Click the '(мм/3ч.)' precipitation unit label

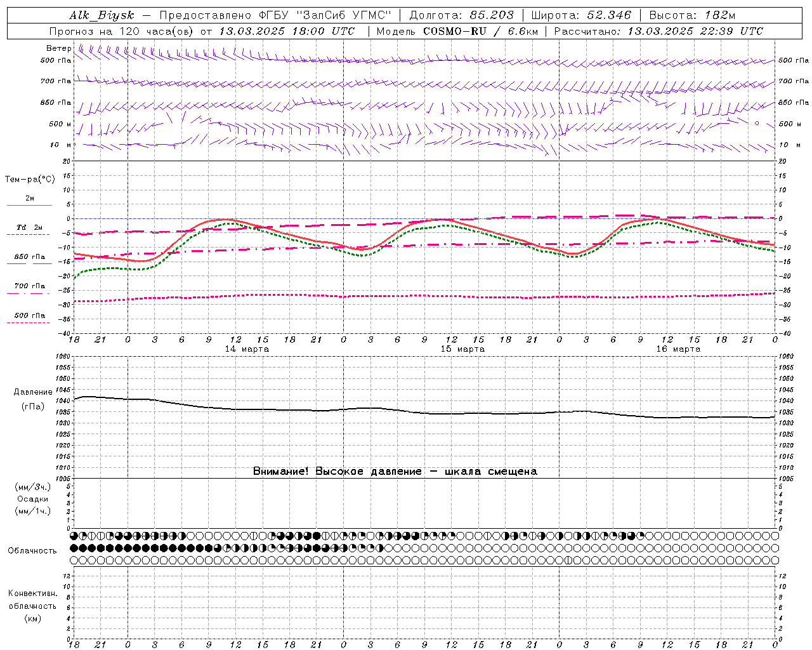[x=33, y=487]
